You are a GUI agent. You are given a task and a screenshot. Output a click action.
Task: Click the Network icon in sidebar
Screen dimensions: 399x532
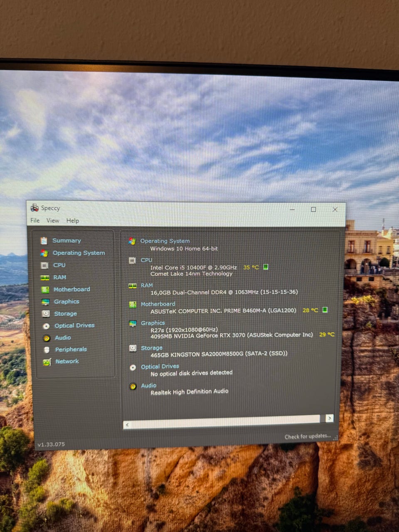click(x=47, y=362)
